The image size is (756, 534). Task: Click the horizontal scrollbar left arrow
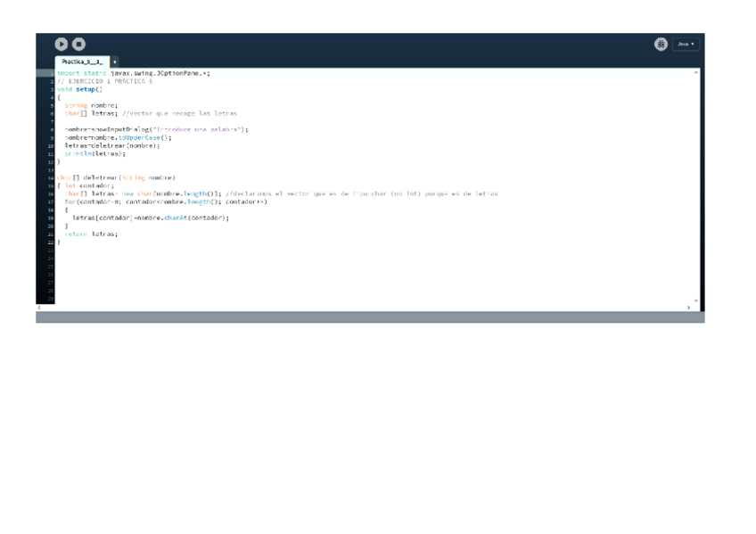pyautogui.click(x=39, y=308)
